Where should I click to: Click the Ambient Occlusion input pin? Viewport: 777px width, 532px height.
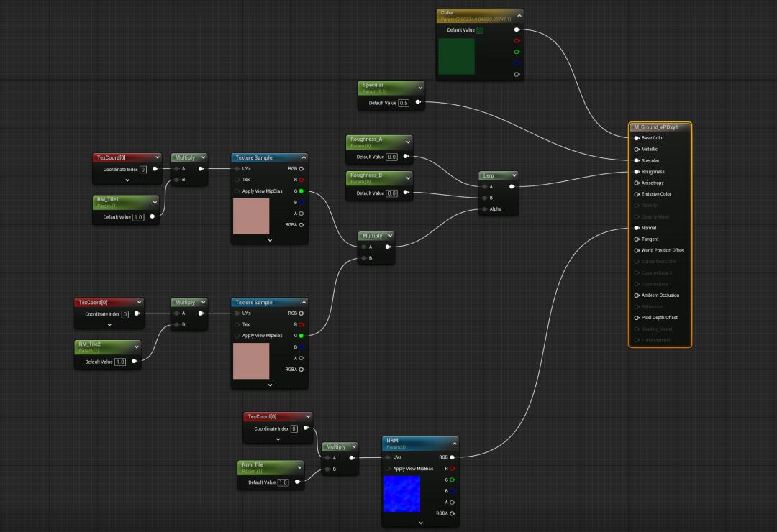[637, 295]
